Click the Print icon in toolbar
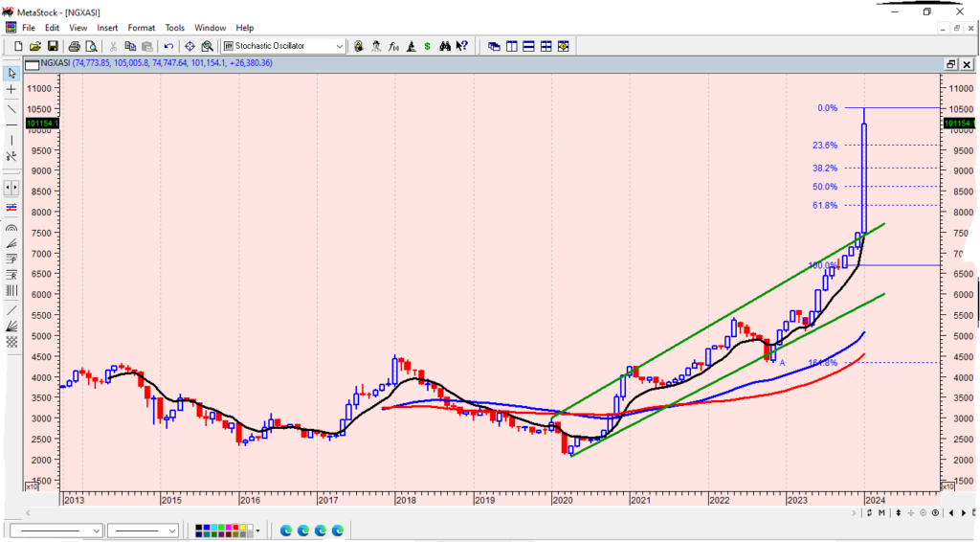 (x=71, y=46)
